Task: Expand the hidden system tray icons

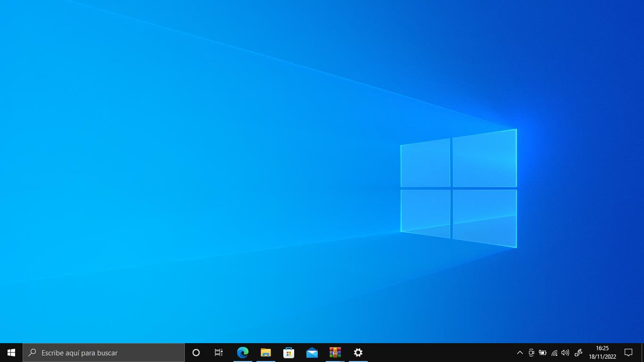Action: (520, 353)
